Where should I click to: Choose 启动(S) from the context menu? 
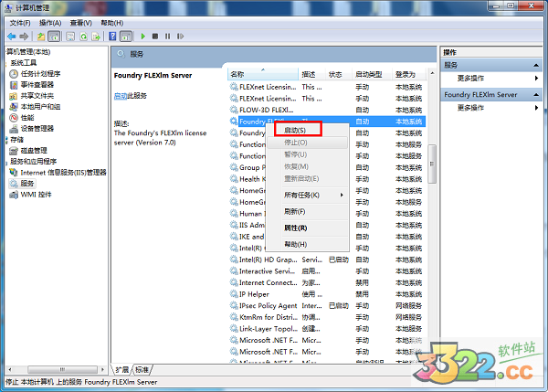(x=295, y=131)
